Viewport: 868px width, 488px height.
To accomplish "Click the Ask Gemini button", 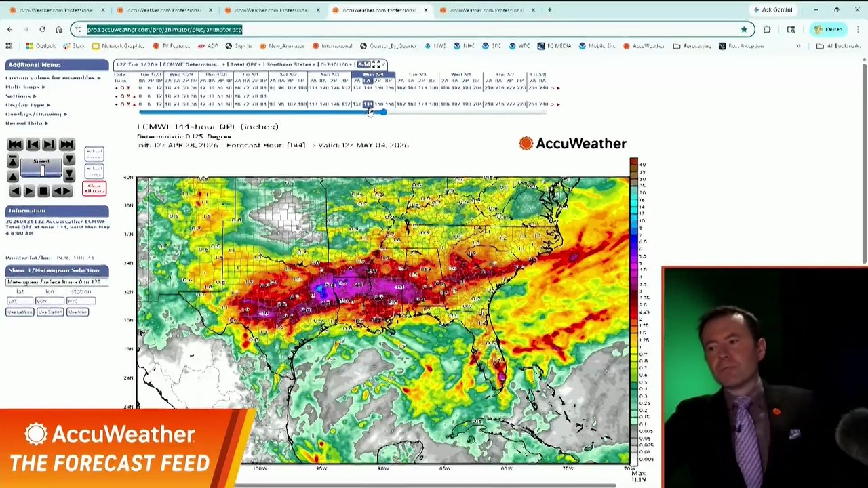I will tap(773, 10).
